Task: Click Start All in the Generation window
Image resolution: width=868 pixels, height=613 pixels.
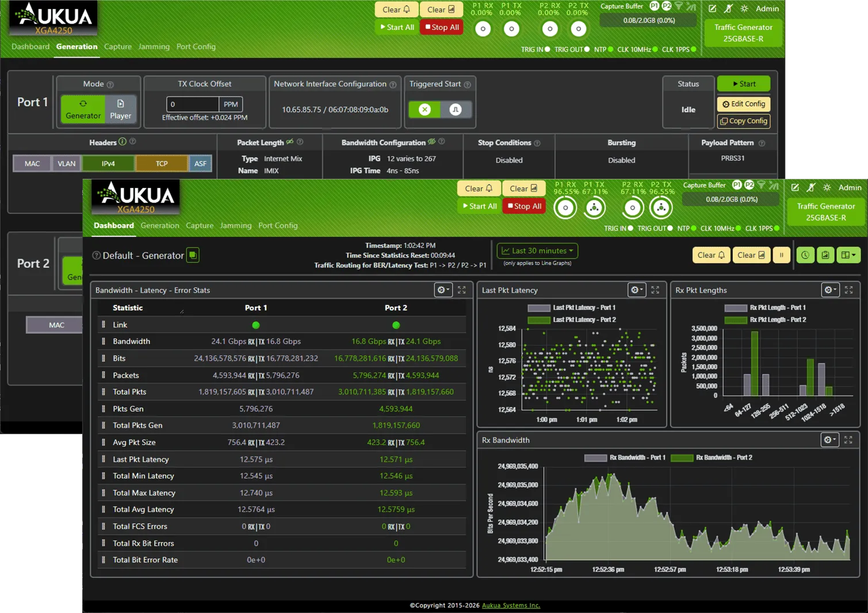Action: click(x=397, y=27)
